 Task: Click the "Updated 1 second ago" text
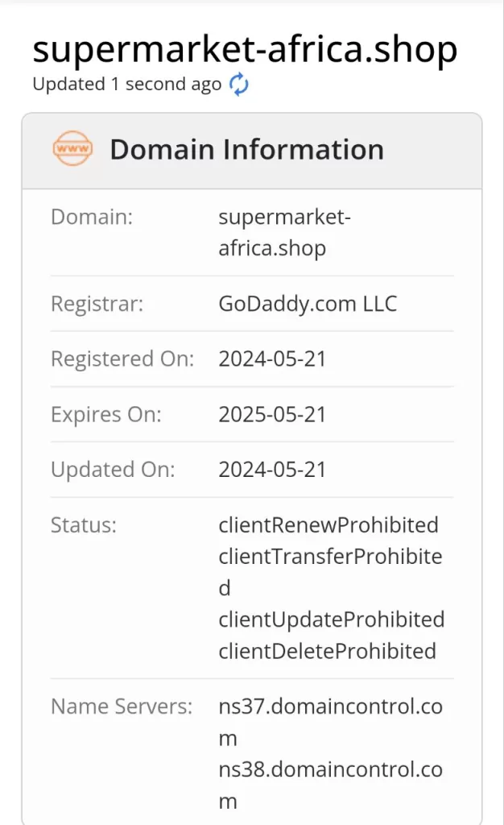point(126,85)
